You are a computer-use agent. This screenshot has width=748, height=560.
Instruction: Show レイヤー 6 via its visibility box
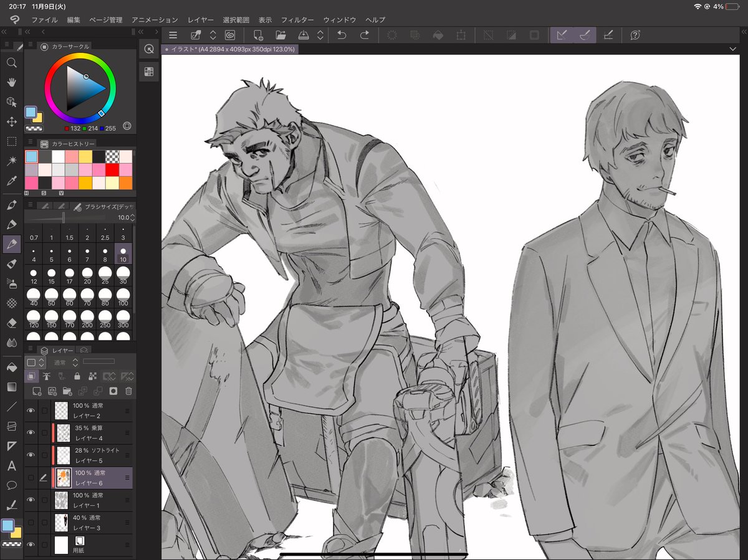pos(31,478)
